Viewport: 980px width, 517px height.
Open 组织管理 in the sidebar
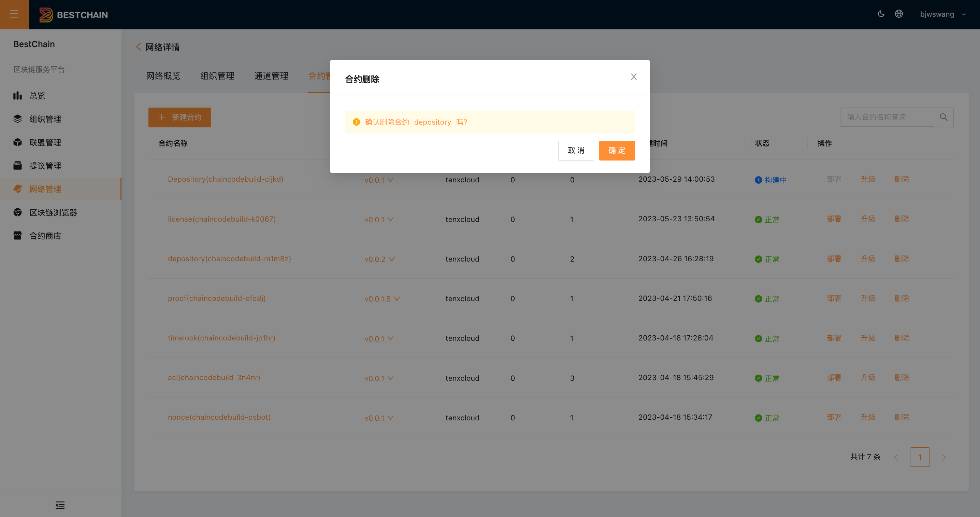point(61,119)
